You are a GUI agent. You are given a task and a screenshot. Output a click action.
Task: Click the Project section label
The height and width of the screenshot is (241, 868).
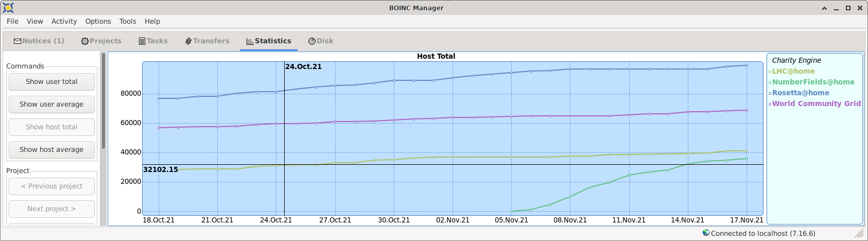coord(18,170)
